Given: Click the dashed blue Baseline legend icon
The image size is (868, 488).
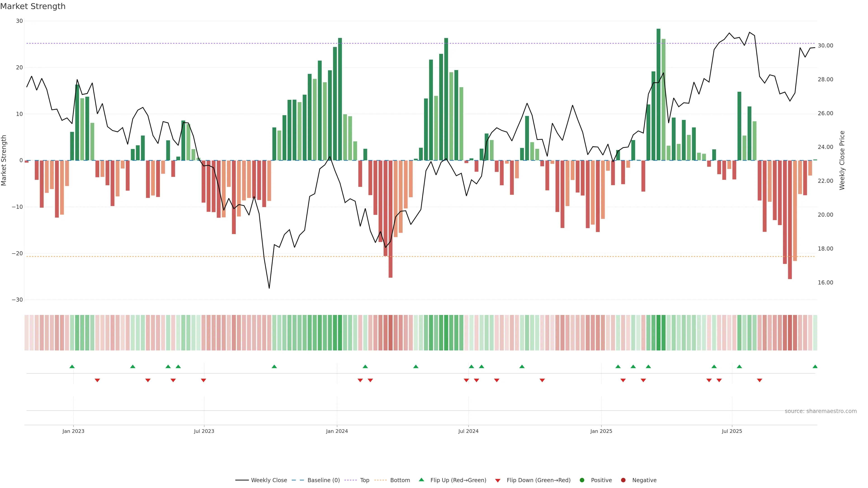Looking at the screenshot, I should (x=297, y=480).
